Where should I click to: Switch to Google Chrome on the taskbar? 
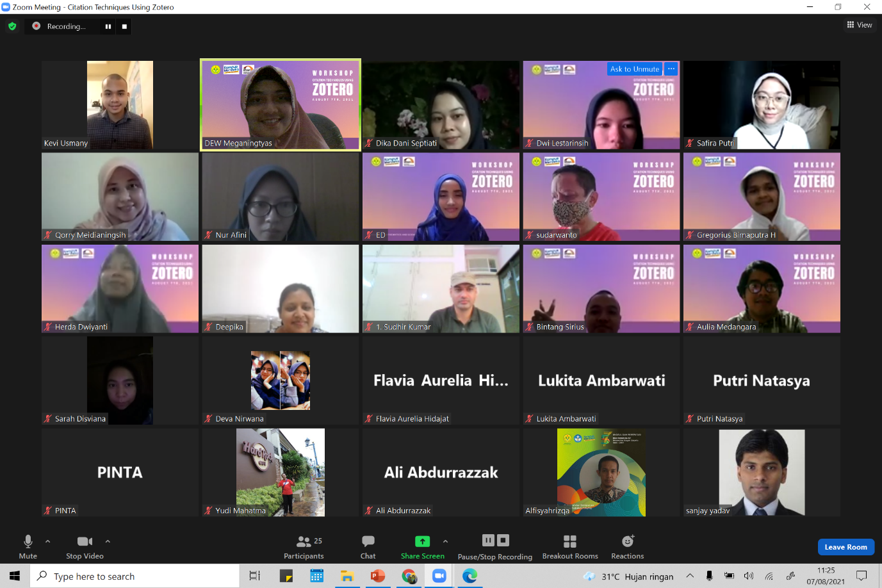409,576
